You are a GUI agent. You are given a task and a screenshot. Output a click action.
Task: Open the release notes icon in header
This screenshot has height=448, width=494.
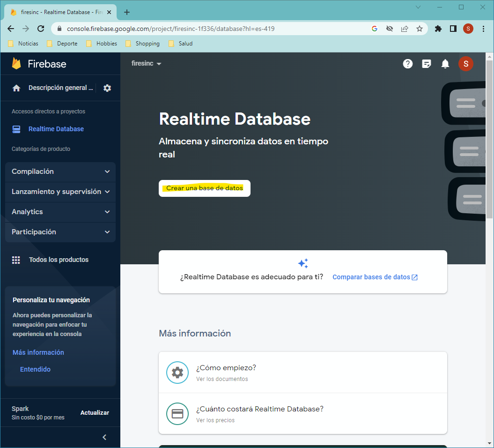(x=426, y=64)
